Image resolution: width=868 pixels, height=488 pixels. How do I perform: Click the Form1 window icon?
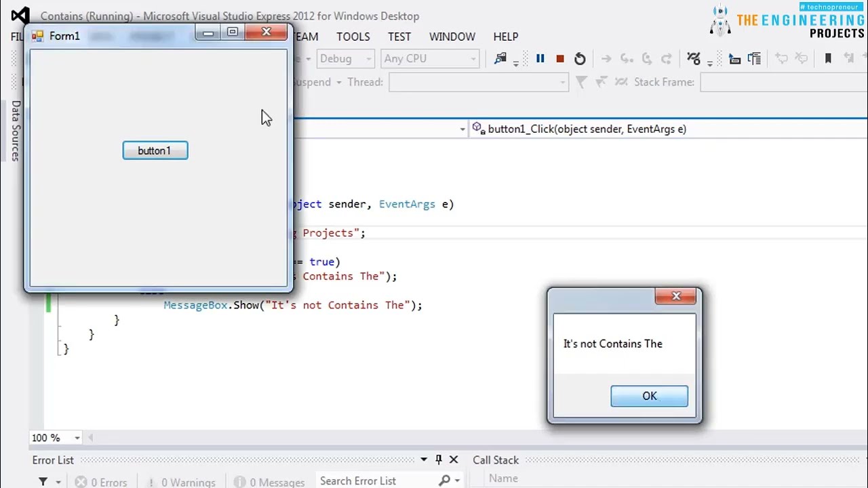37,36
